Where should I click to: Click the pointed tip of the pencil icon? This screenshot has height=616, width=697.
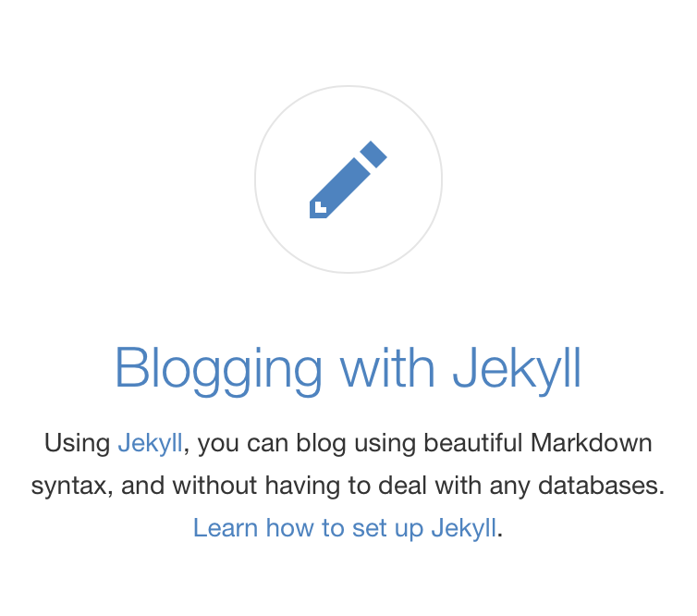[318, 209]
